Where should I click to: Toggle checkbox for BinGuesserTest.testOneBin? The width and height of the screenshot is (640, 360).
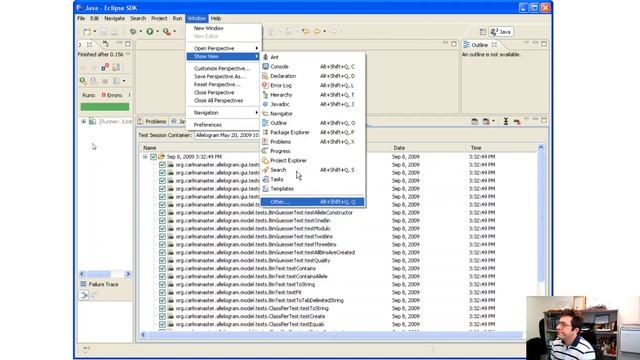tap(162, 220)
